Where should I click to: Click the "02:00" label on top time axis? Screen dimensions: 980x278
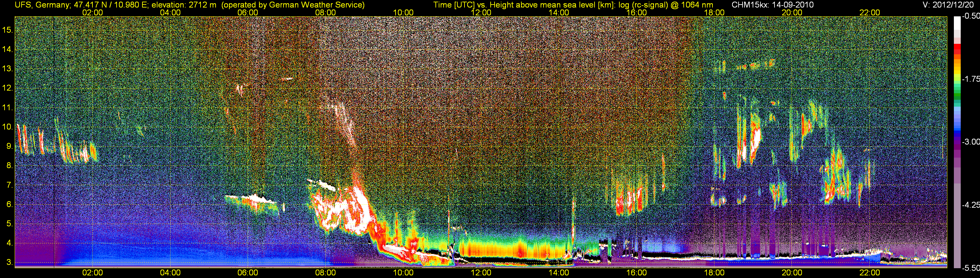coord(92,12)
